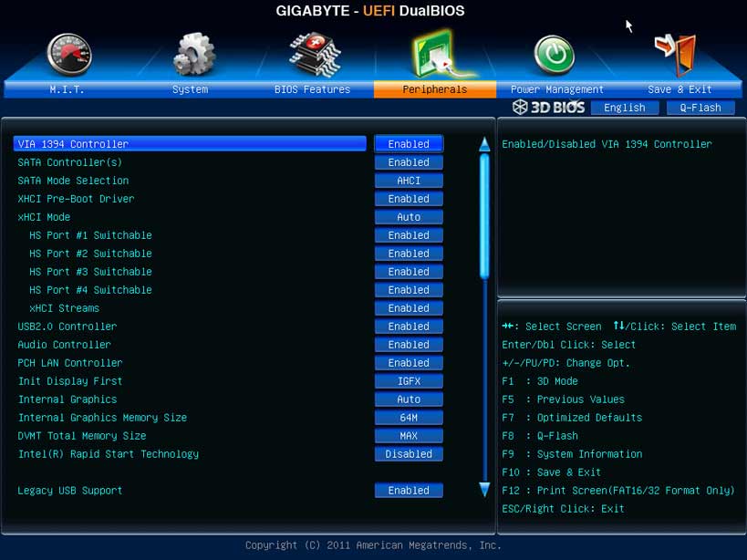Change the VIA 1394 Controller Enabled value

click(409, 144)
